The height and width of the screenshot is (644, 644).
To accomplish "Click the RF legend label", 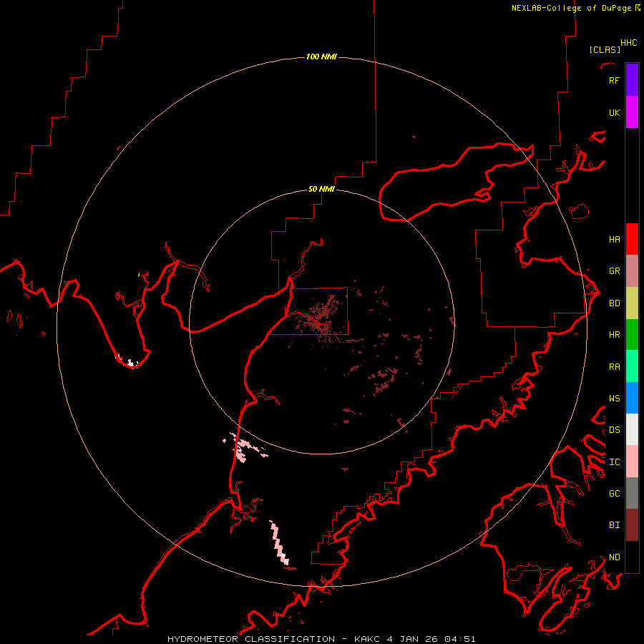I will [x=614, y=80].
